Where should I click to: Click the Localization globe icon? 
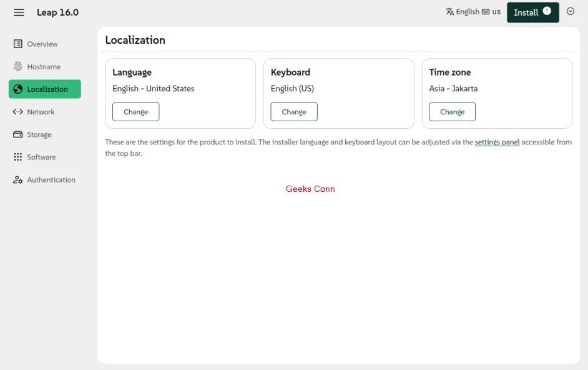tap(17, 89)
